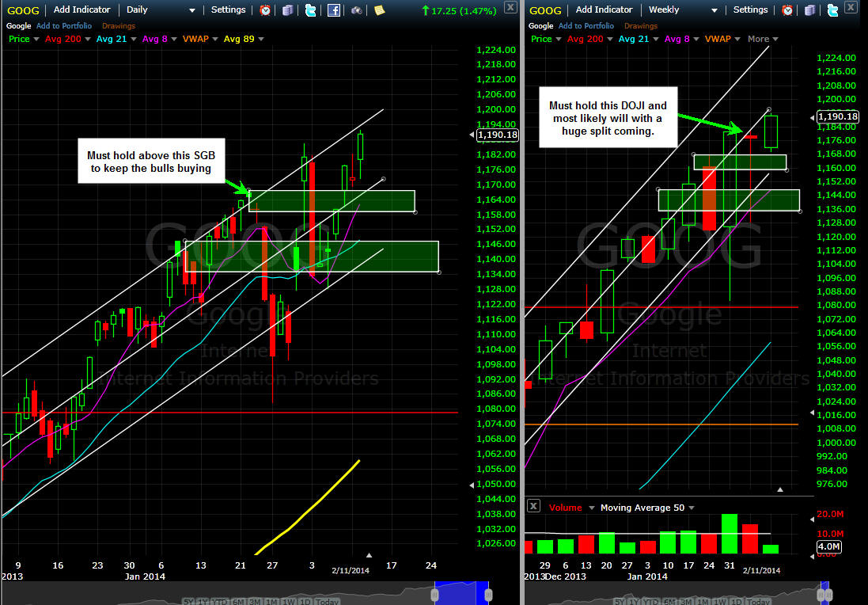
Task: Click Add to Portfolio in Daily chart
Action: (63, 25)
